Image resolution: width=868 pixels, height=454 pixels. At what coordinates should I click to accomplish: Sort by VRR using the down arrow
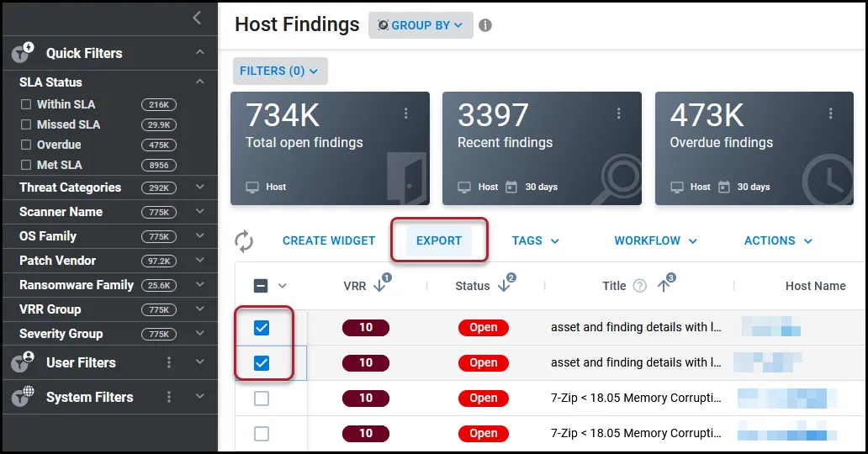pos(380,286)
